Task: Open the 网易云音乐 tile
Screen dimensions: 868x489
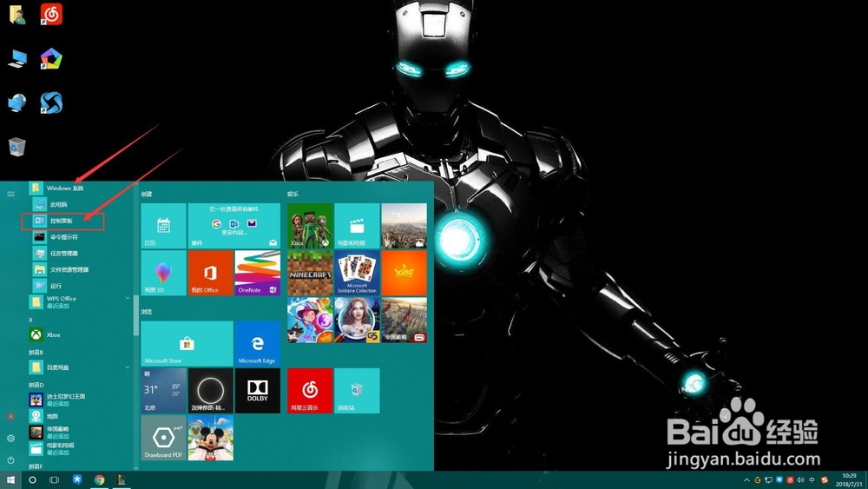Action: pyautogui.click(x=310, y=391)
